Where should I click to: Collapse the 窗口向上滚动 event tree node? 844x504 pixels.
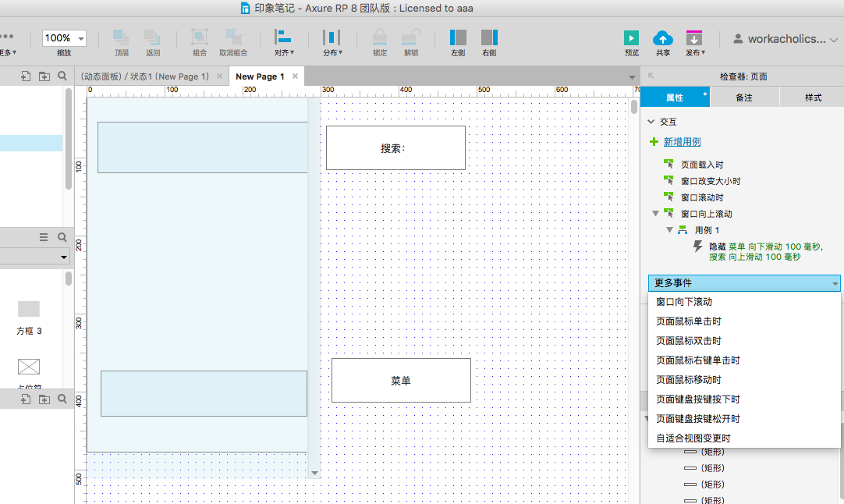pyautogui.click(x=654, y=214)
